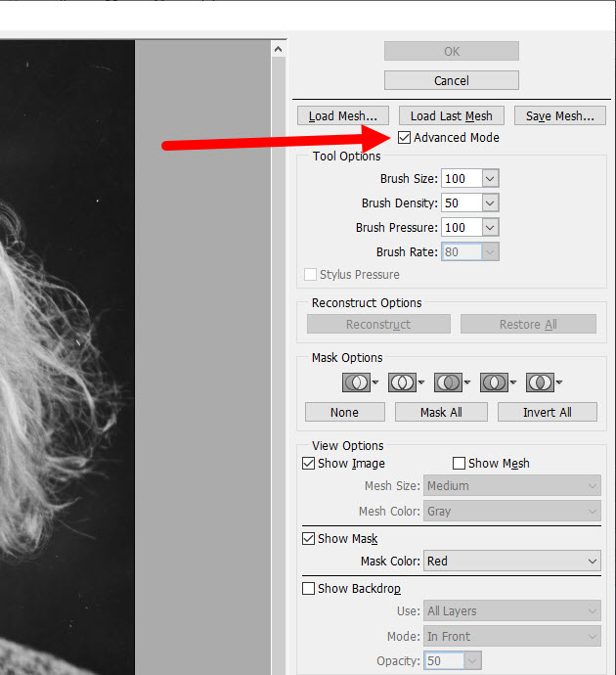Click the OK button
The width and height of the screenshot is (616, 675).
point(452,51)
